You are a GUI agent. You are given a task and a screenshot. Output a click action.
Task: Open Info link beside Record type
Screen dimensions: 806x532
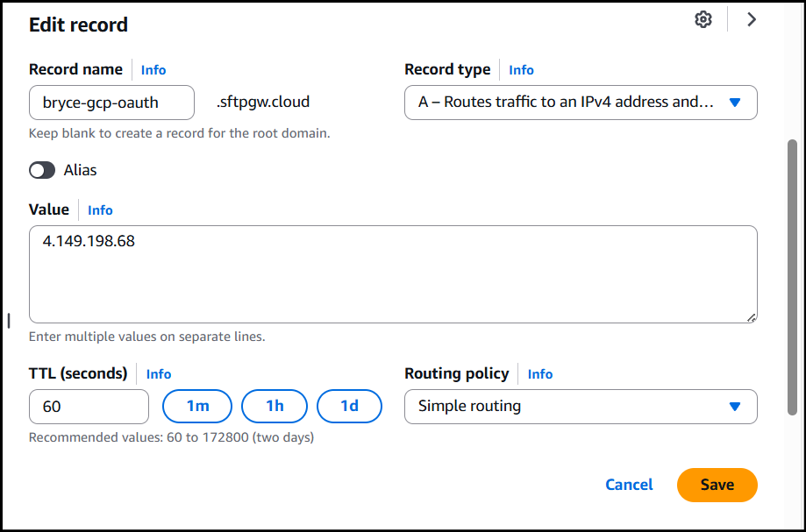521,70
